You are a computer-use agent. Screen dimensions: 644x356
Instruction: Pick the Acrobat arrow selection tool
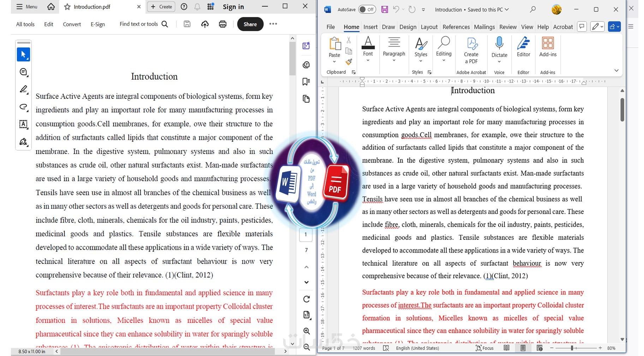(x=23, y=54)
